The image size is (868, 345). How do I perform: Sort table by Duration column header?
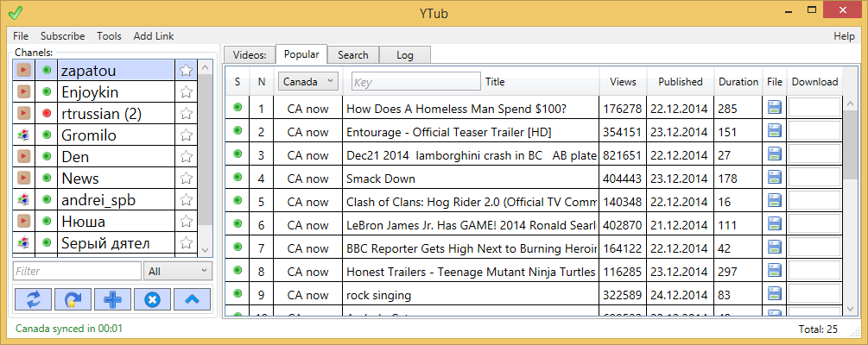pos(738,81)
